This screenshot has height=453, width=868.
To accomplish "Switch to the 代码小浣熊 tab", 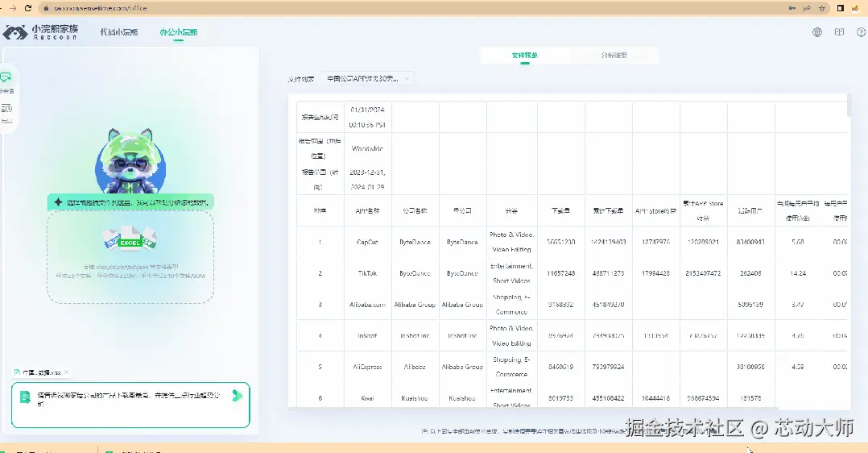I will (x=118, y=32).
